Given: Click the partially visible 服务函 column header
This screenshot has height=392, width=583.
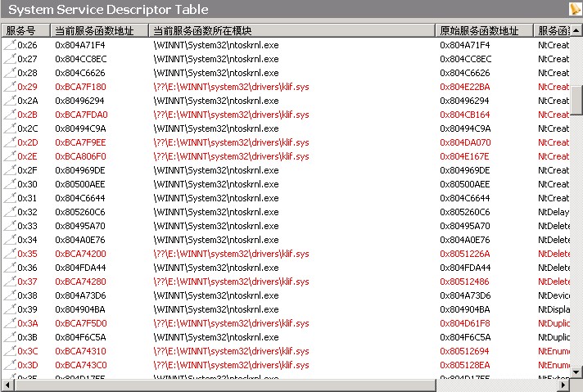Looking at the screenshot, I should (552, 30).
